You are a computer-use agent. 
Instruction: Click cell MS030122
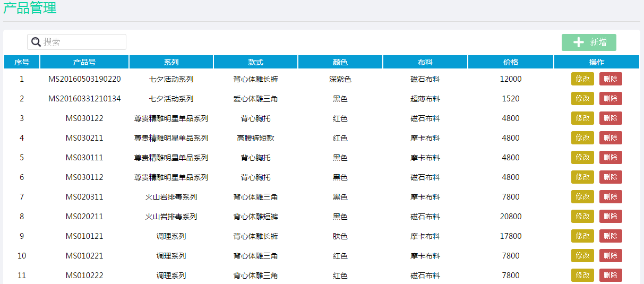pos(84,118)
